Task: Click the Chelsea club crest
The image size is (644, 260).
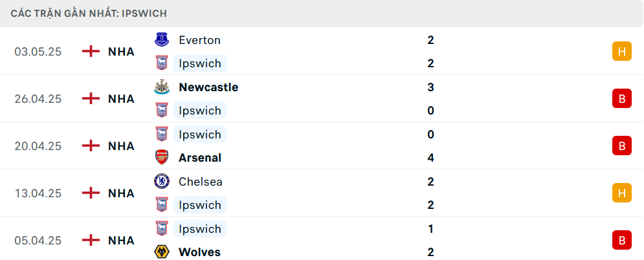Action: click(x=161, y=181)
